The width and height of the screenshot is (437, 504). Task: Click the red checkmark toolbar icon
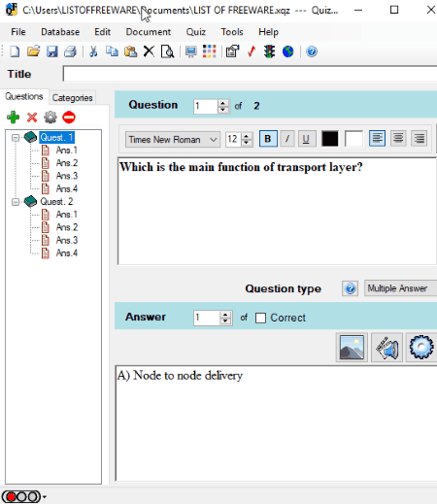click(x=252, y=51)
